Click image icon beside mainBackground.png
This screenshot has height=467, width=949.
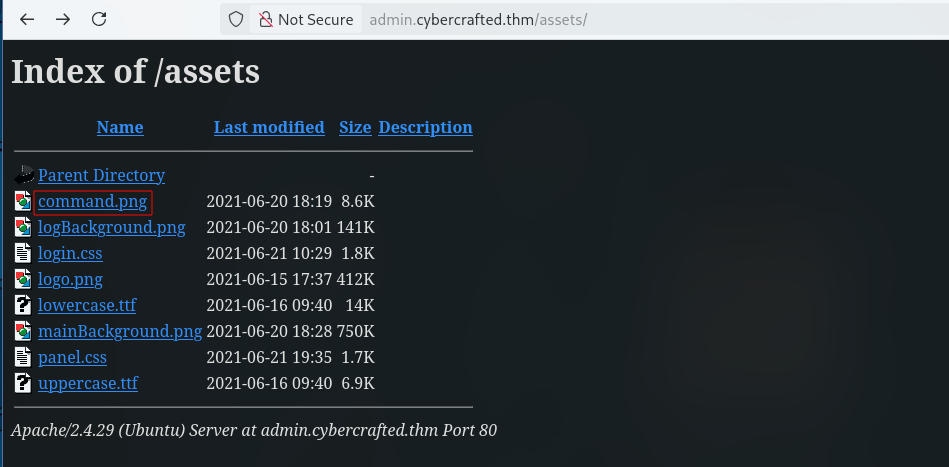click(23, 331)
